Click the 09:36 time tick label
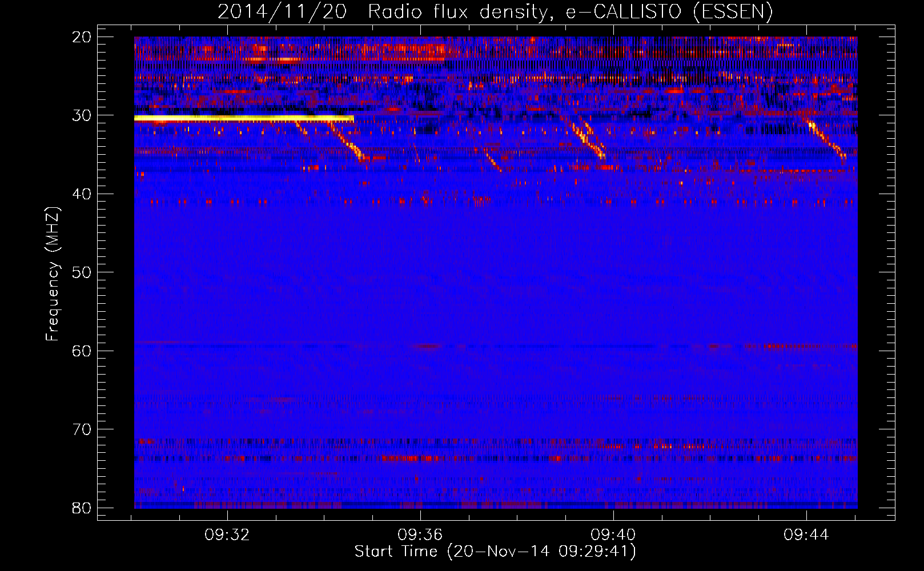This screenshot has height=571, width=924. click(x=420, y=535)
